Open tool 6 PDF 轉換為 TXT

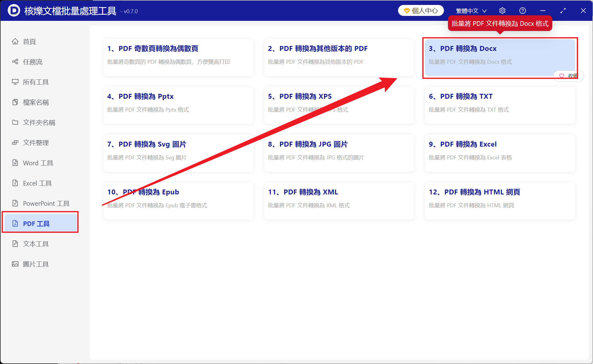pyautogui.click(x=500, y=105)
